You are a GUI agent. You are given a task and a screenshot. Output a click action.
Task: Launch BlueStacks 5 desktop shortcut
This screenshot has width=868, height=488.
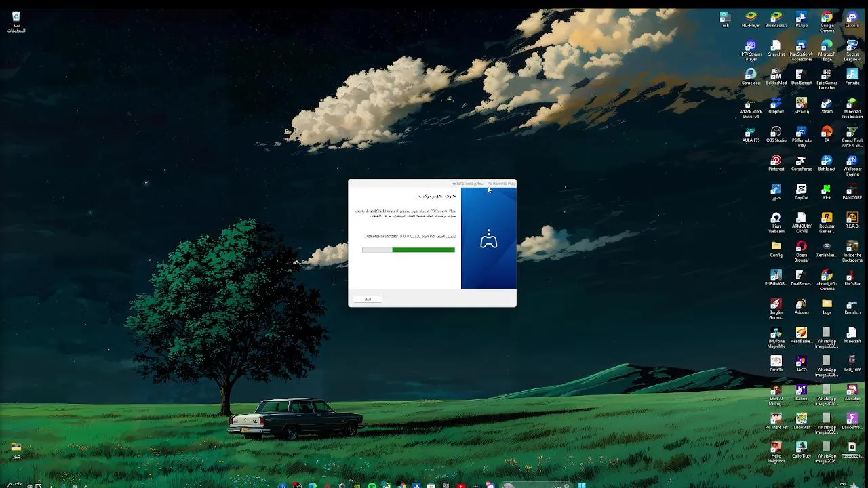[x=776, y=19]
